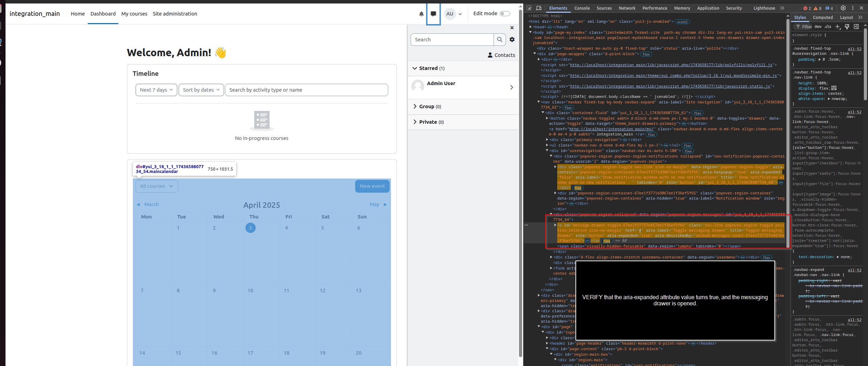Open the All courses calendar dropdown
The width and height of the screenshot is (868, 366).
tap(157, 186)
